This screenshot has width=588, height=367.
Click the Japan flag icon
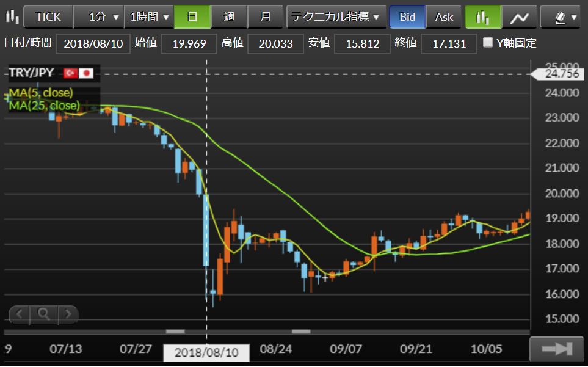click(x=86, y=73)
